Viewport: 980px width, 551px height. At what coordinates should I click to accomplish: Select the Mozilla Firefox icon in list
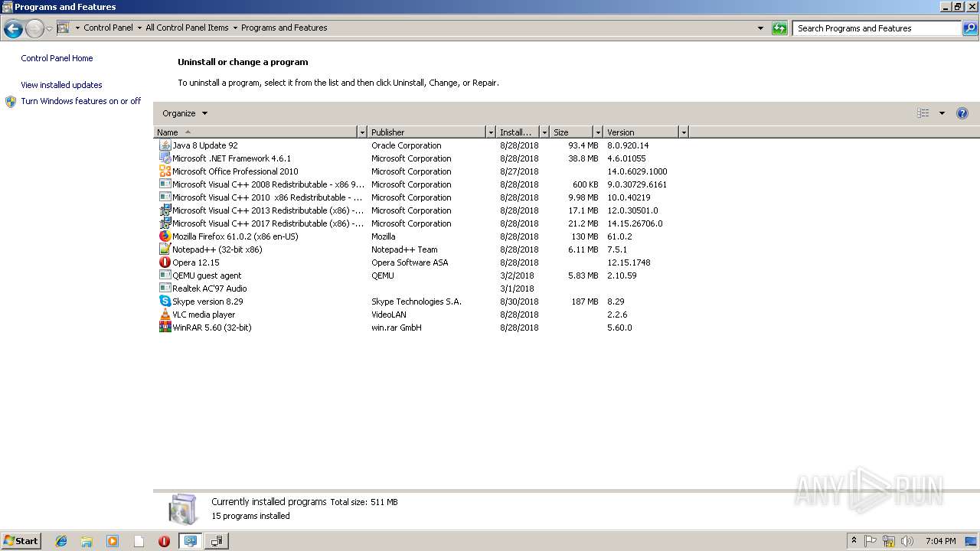tap(165, 236)
